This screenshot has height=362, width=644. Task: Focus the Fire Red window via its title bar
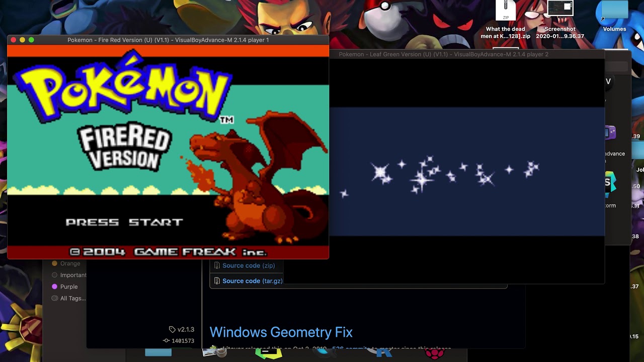pos(168,40)
